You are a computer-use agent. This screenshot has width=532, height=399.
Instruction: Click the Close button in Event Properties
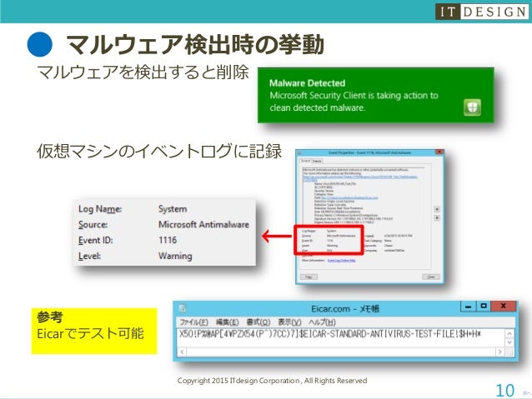pos(431,277)
